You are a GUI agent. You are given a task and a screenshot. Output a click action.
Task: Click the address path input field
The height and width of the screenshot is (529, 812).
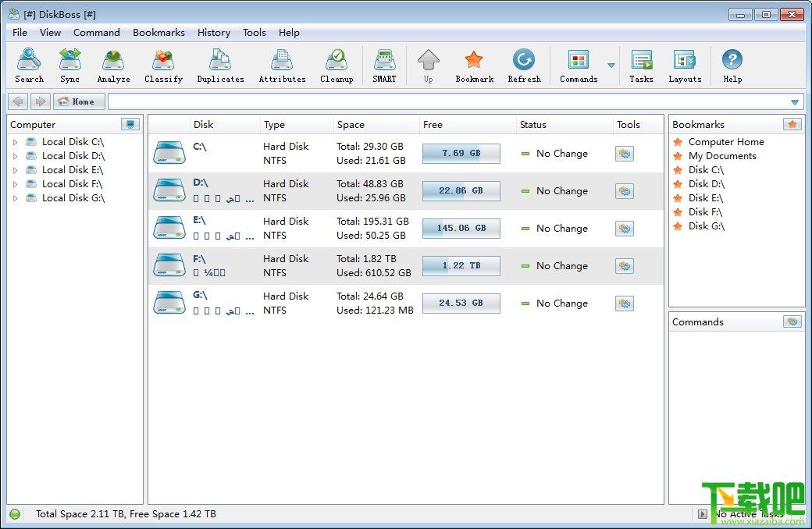448,101
